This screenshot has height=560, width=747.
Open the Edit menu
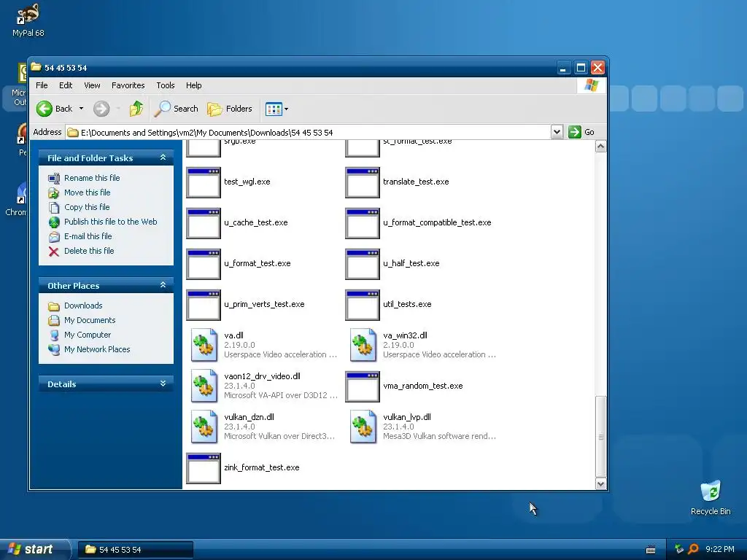click(x=66, y=85)
